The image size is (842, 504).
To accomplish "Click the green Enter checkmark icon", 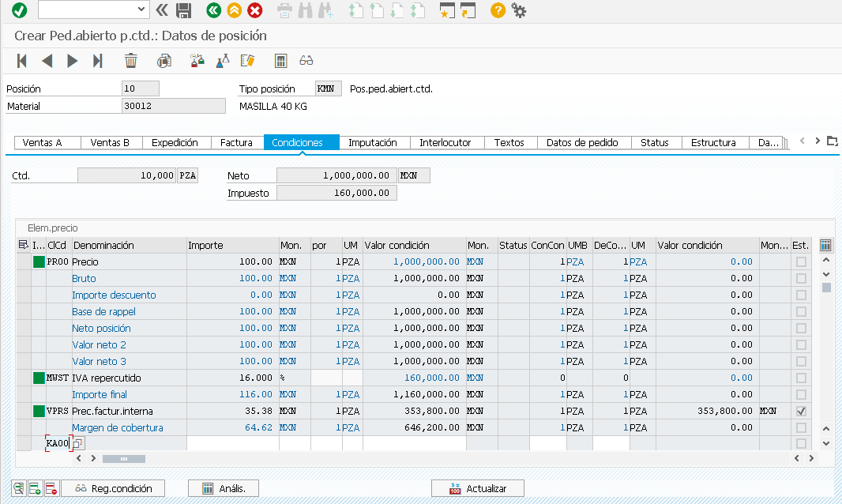I will tap(19, 10).
